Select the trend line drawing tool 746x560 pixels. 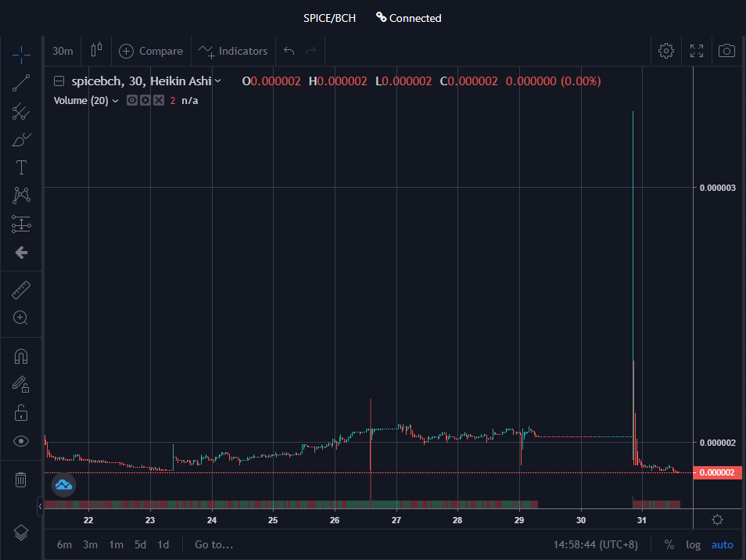[x=21, y=83]
